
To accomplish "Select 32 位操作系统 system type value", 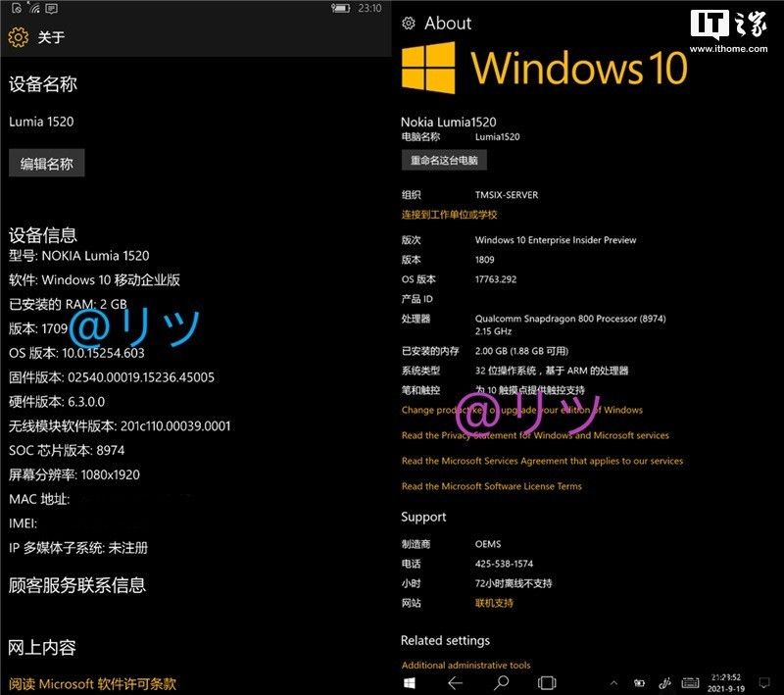I will coord(552,371).
